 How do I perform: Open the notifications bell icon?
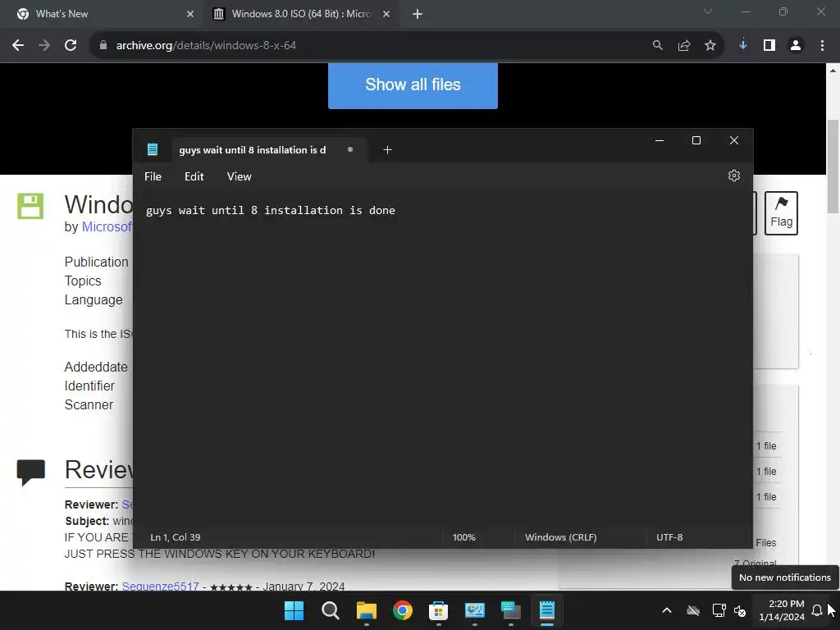pos(817,610)
